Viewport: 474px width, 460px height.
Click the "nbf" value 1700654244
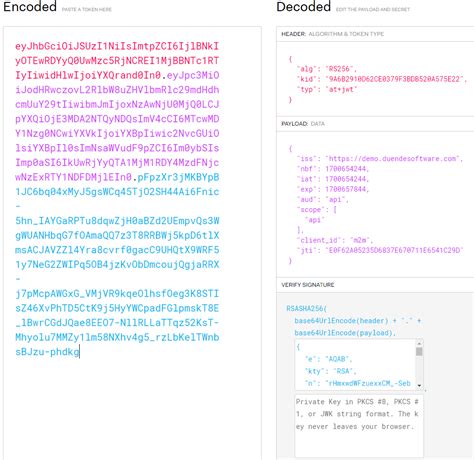click(346, 169)
